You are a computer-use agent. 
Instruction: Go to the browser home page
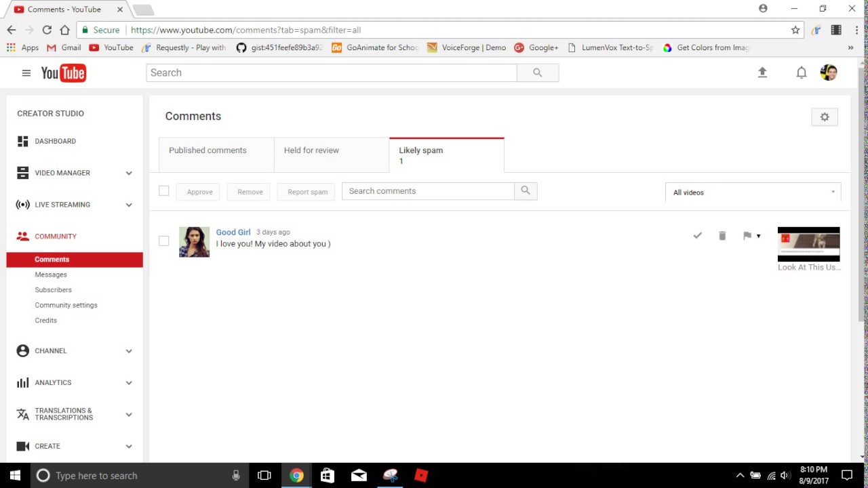coord(64,30)
